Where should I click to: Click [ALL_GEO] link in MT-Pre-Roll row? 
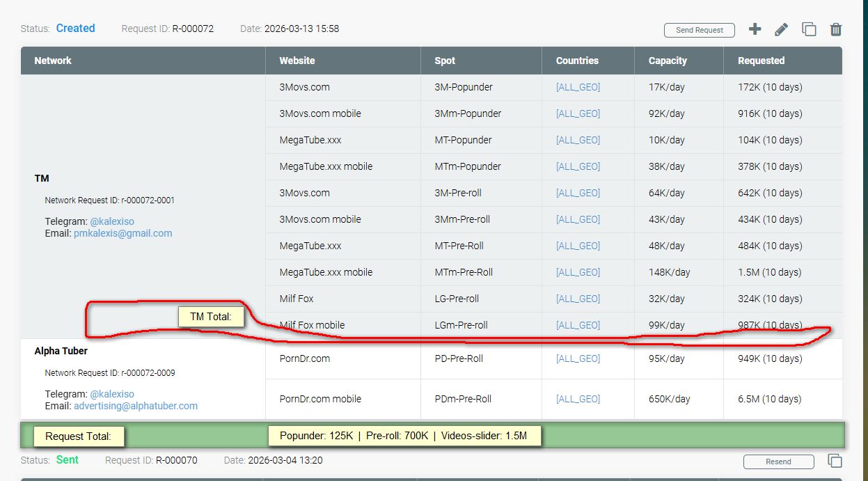coord(578,246)
